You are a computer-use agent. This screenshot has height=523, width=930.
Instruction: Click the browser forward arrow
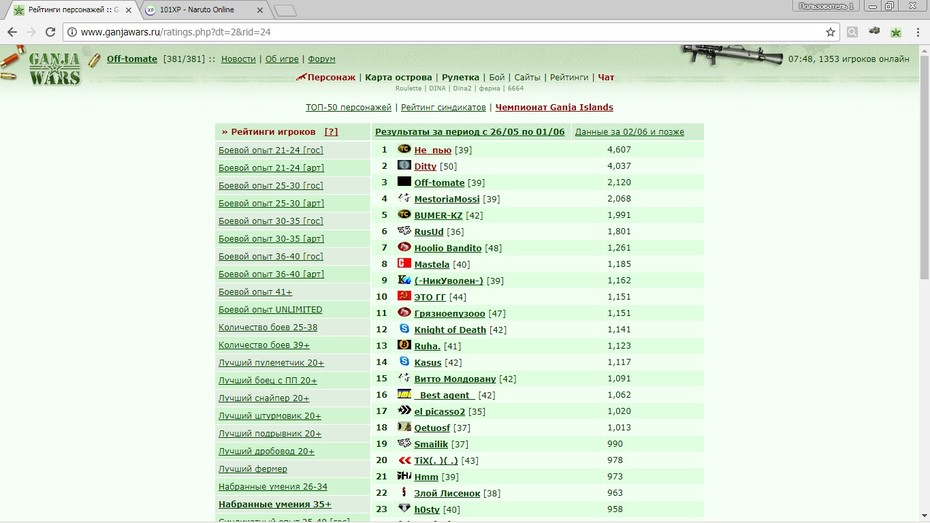click(31, 32)
